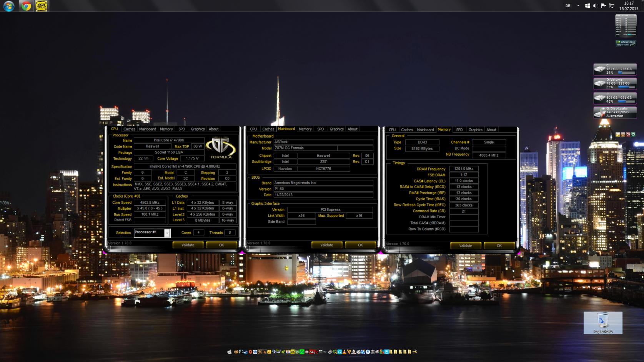
Task: Click the OC Formula logo
Action: click(221, 148)
